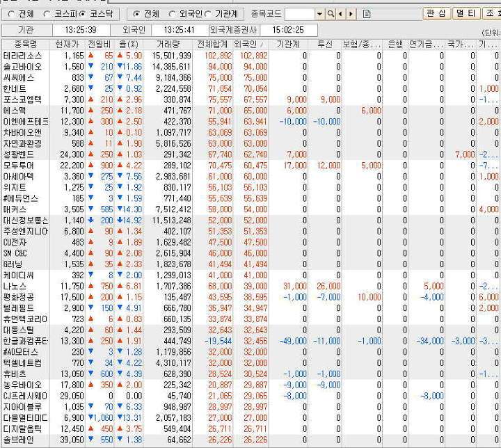Select the 텍셀네트컴 stock row name
This screenshot has height=448, width=501.
tap(23, 363)
